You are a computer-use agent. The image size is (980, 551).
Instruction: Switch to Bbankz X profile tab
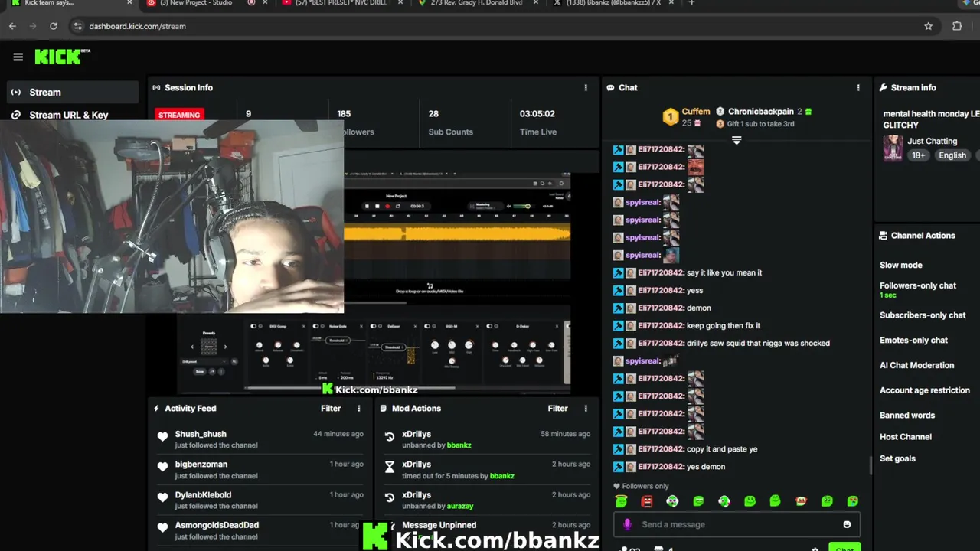point(612,3)
